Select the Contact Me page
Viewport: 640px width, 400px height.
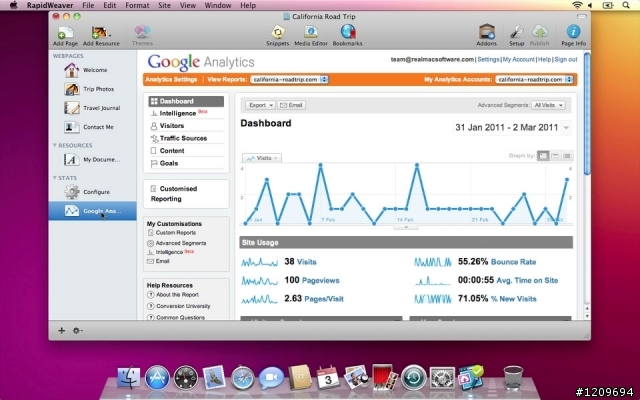[x=93, y=127]
